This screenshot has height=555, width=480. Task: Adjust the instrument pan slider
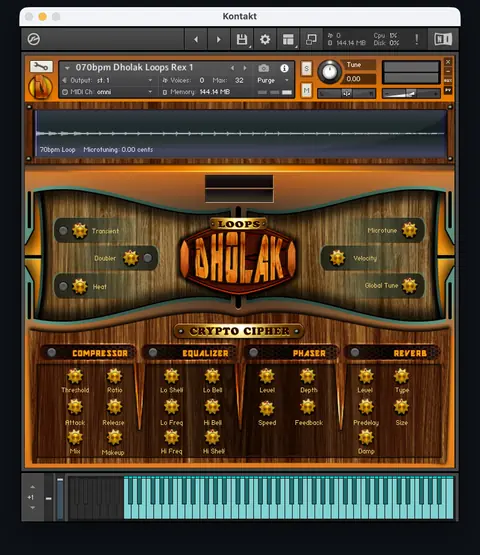[346, 93]
